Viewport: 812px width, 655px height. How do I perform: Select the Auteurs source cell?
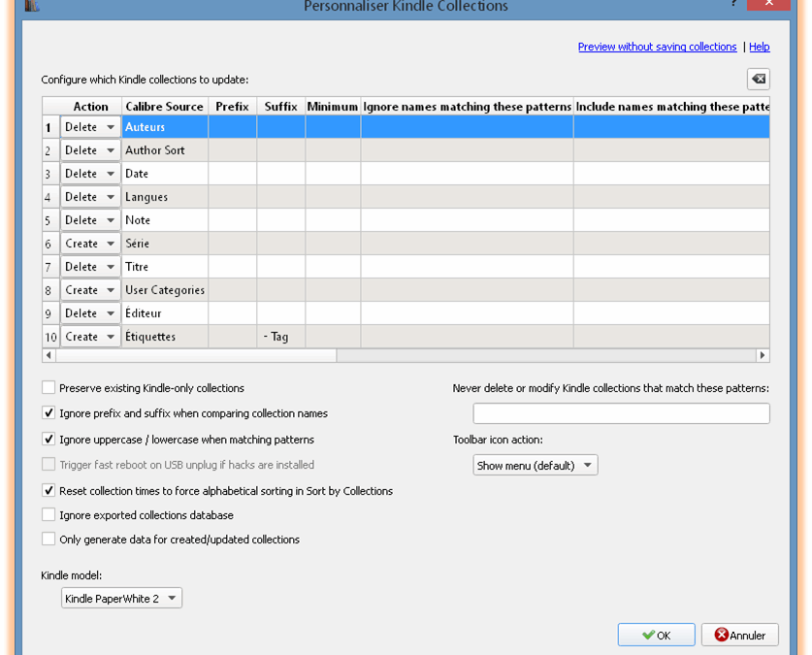point(165,127)
